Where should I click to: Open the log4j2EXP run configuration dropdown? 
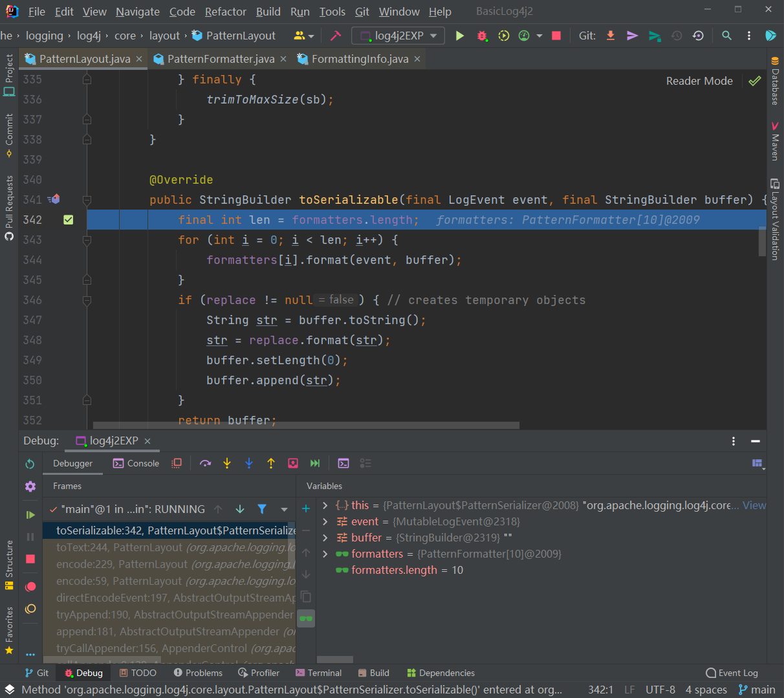(398, 36)
